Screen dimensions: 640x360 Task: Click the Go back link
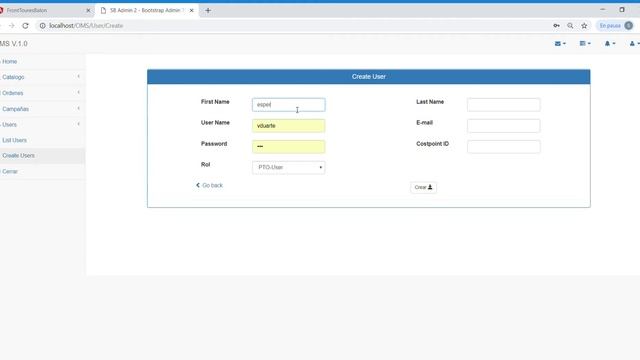click(x=209, y=185)
